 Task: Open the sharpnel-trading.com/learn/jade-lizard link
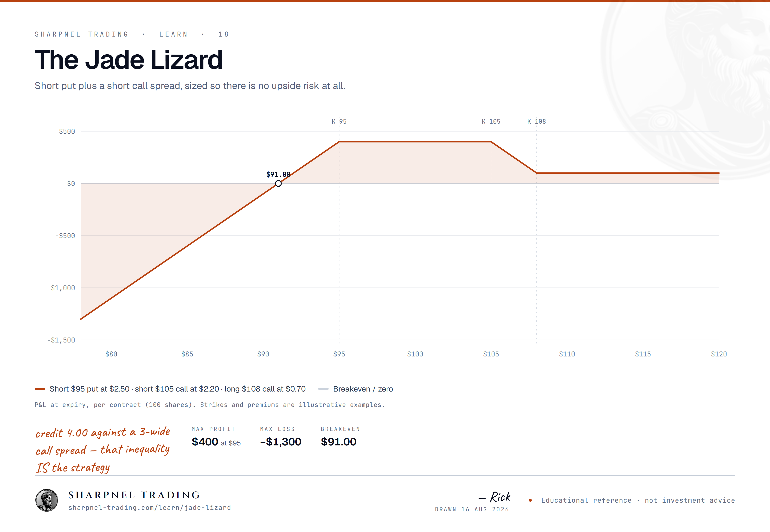click(x=149, y=508)
